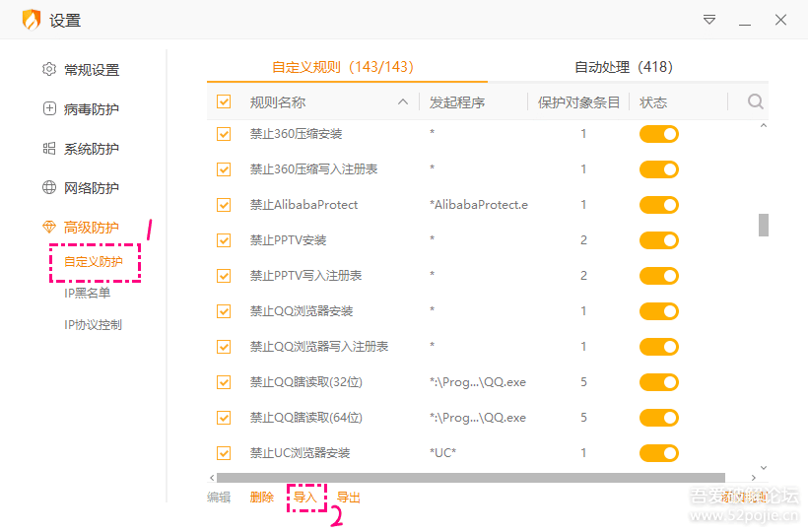Uncheck the 禁止PPTV安装 checkbox
808x532 pixels.
[x=224, y=240]
